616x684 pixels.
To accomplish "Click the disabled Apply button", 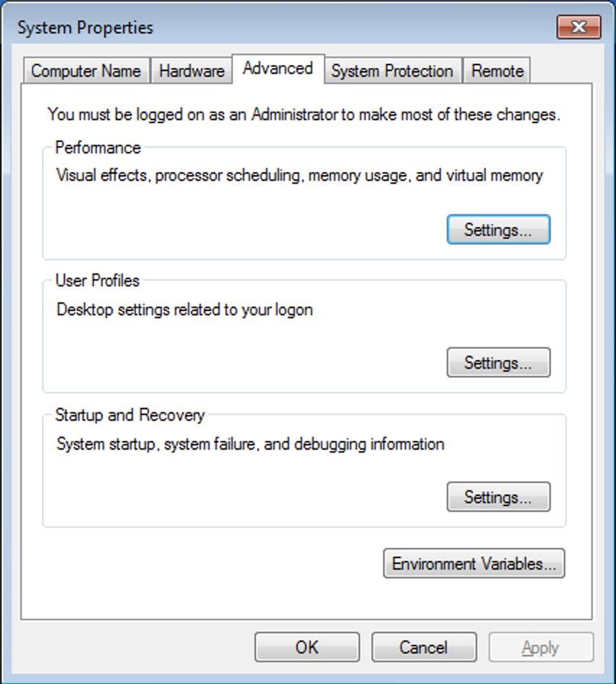I will (541, 647).
